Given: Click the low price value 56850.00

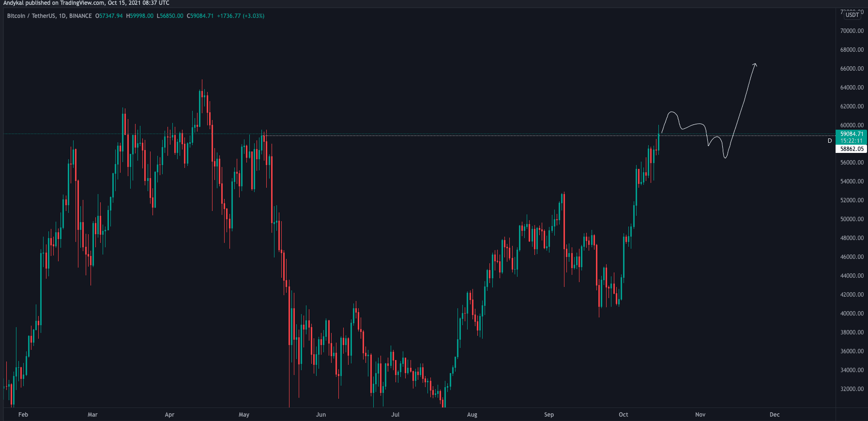Looking at the screenshot, I should [171, 16].
